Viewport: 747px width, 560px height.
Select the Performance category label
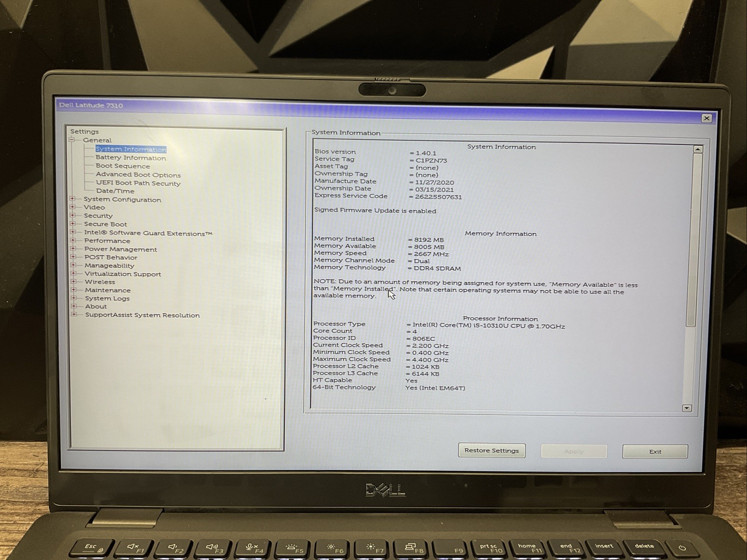point(107,241)
